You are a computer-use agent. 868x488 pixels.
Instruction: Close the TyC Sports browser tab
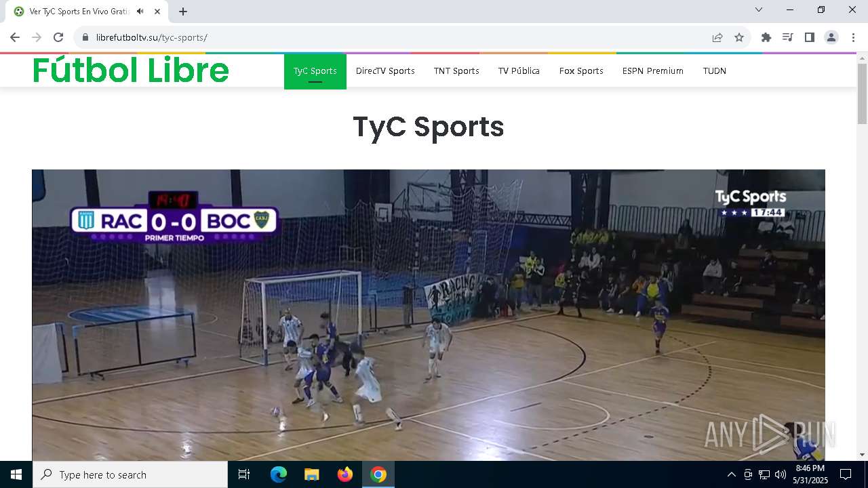157,12
